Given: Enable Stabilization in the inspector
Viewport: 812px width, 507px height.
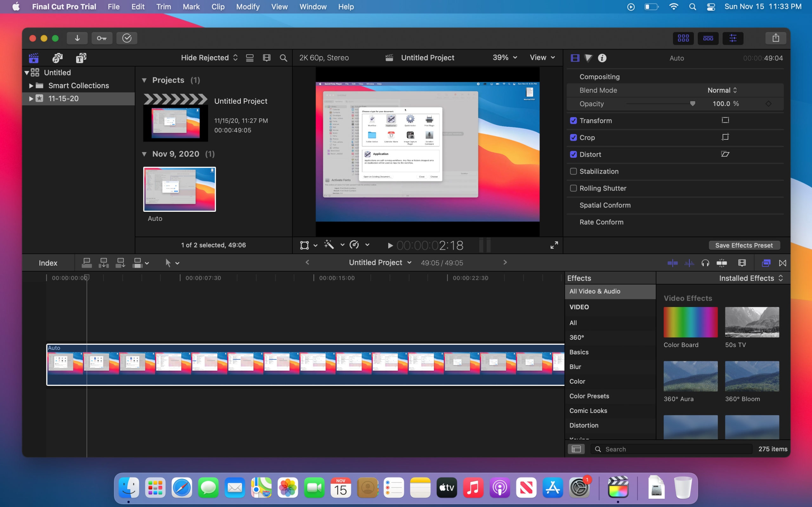Looking at the screenshot, I should 573,171.
